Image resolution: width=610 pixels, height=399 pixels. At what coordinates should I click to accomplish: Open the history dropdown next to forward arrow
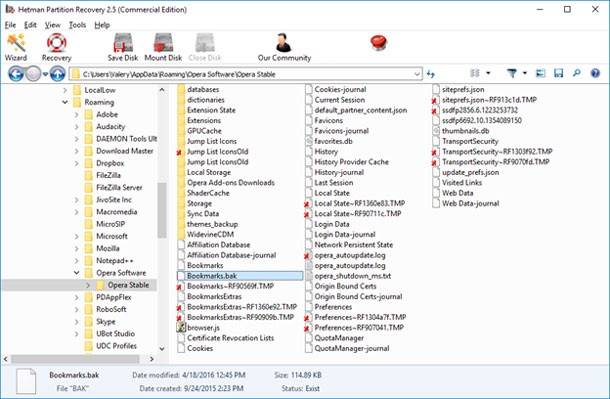pyautogui.click(x=45, y=74)
